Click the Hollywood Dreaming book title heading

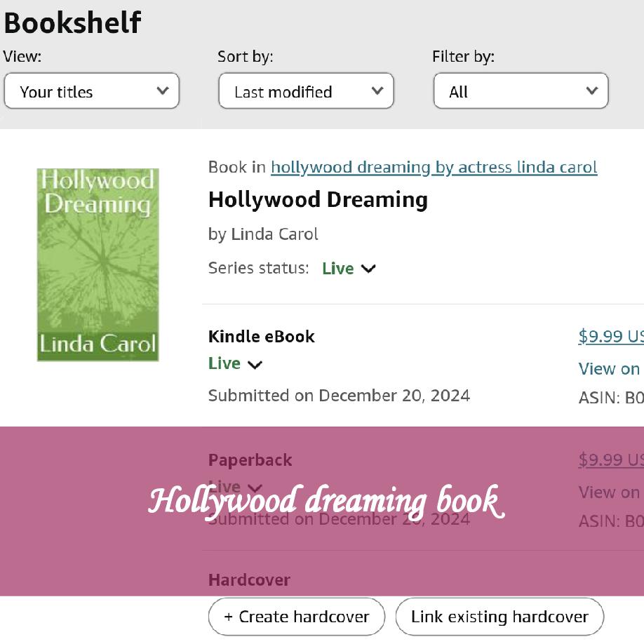(x=318, y=200)
